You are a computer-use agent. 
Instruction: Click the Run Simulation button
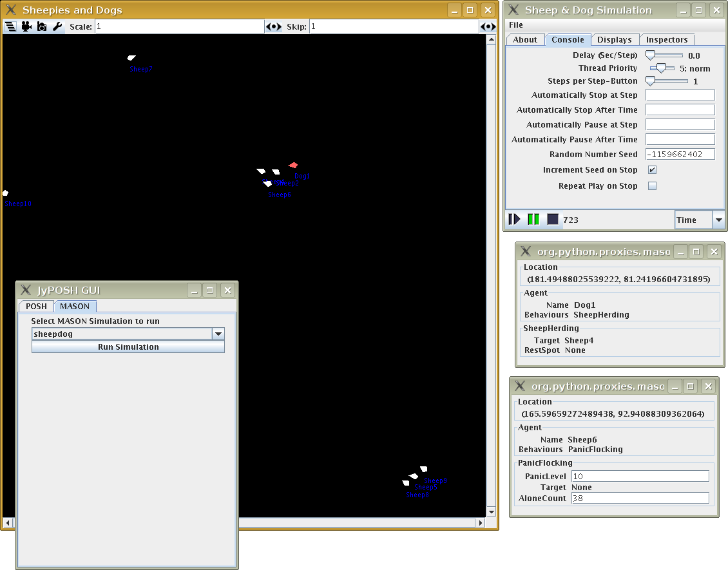click(x=128, y=347)
